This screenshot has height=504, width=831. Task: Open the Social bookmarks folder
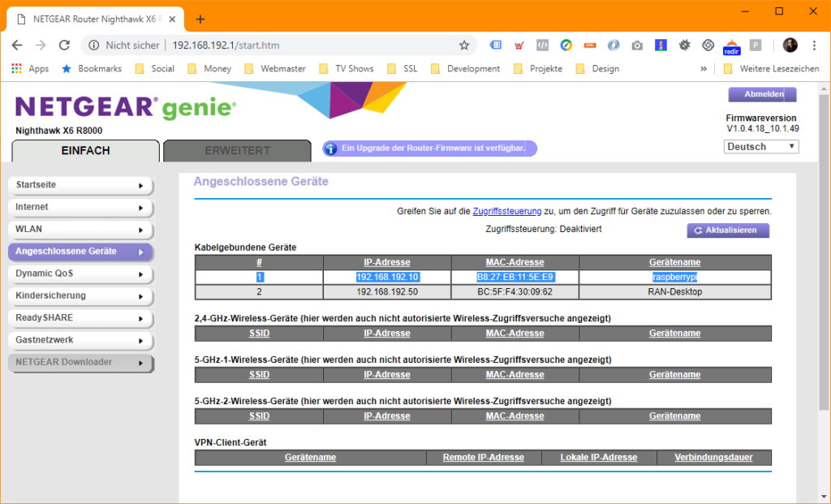click(155, 68)
